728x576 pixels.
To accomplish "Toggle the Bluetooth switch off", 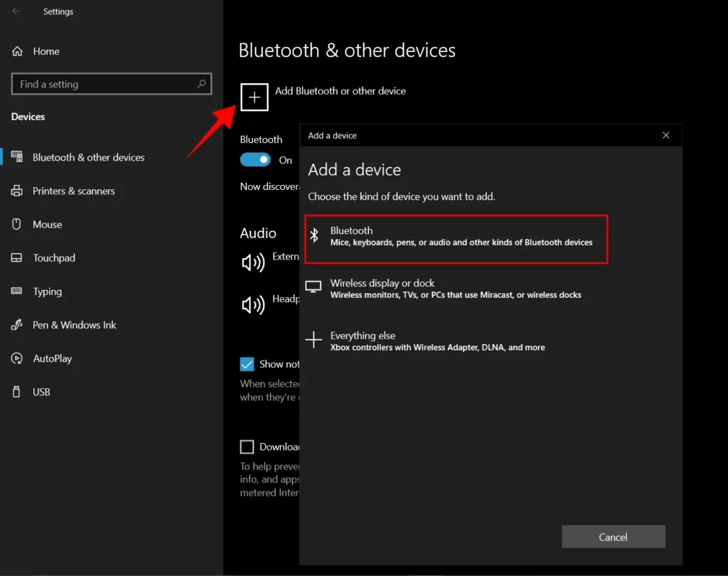I will tap(255, 160).
